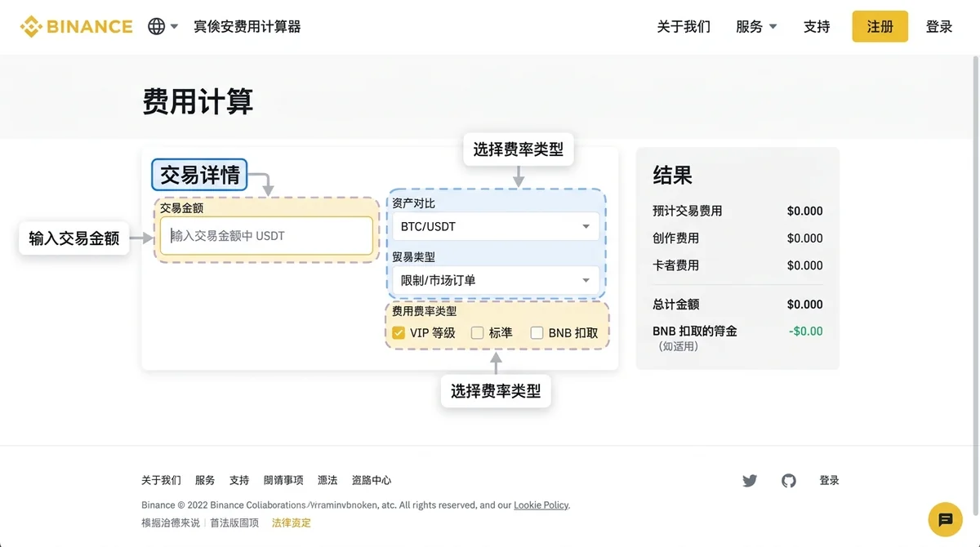Click footer link 支持
Image resolution: width=980 pixels, height=547 pixels.
239,480
